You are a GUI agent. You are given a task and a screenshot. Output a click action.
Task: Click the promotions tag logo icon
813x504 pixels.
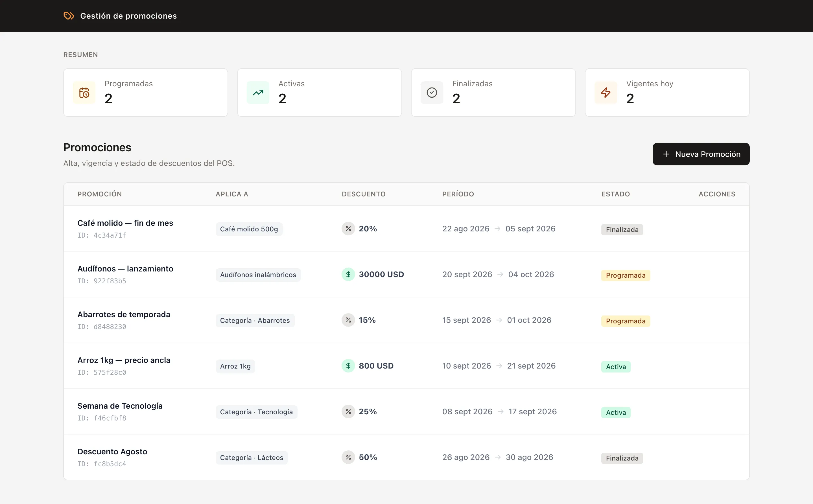click(x=69, y=16)
